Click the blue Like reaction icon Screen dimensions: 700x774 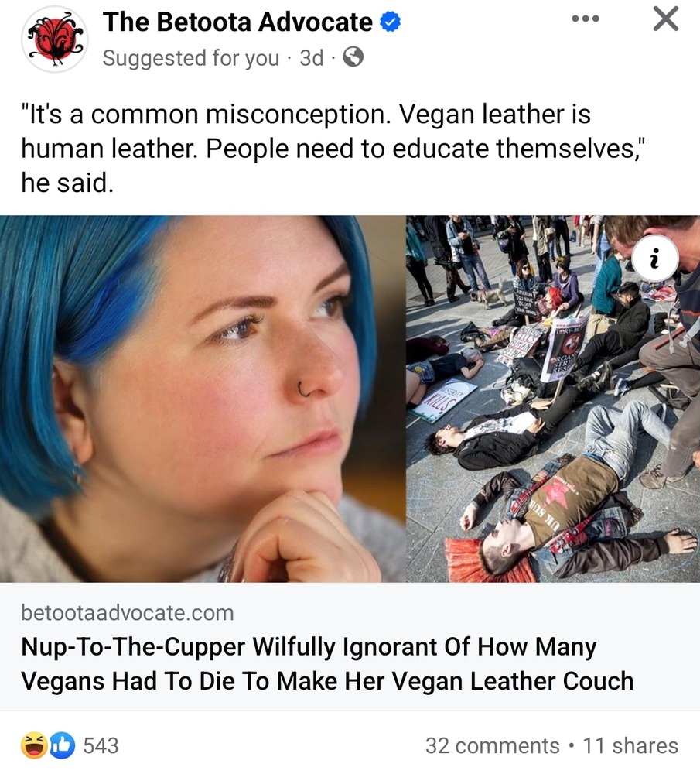(62, 745)
